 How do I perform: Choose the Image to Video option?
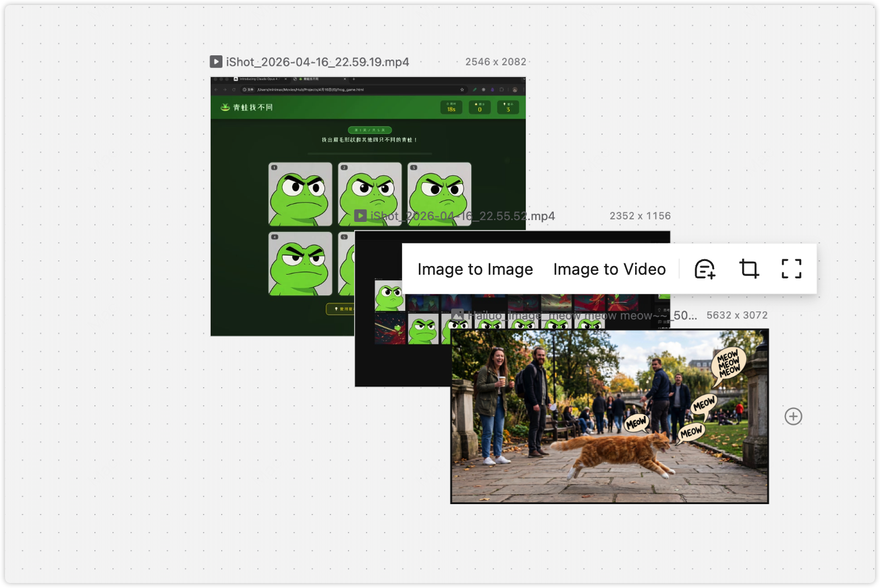(x=609, y=269)
